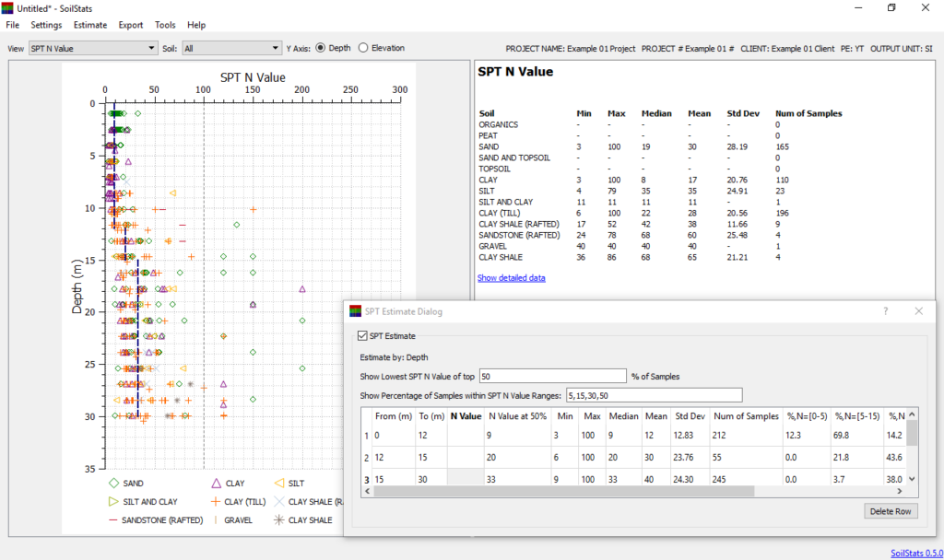
Task: Expand the View dropdown showing SPT N Value
Action: (93, 48)
